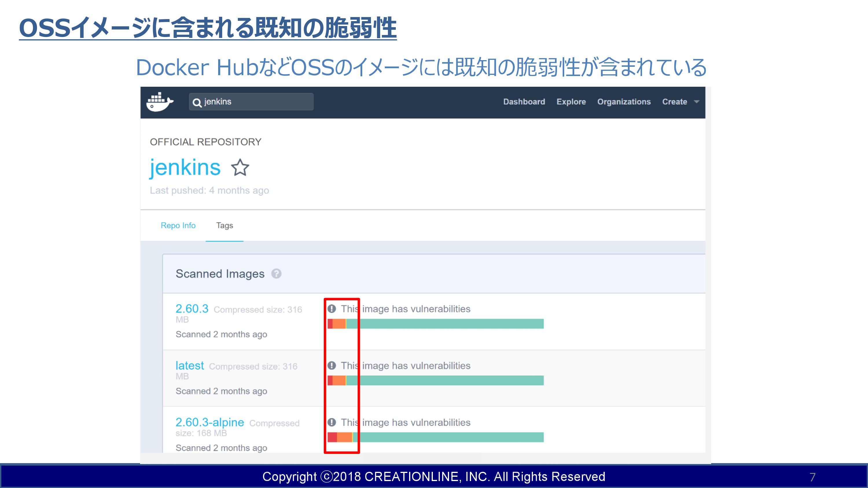Click the 'Scanned Images' heading
The image size is (868, 488).
click(x=220, y=274)
